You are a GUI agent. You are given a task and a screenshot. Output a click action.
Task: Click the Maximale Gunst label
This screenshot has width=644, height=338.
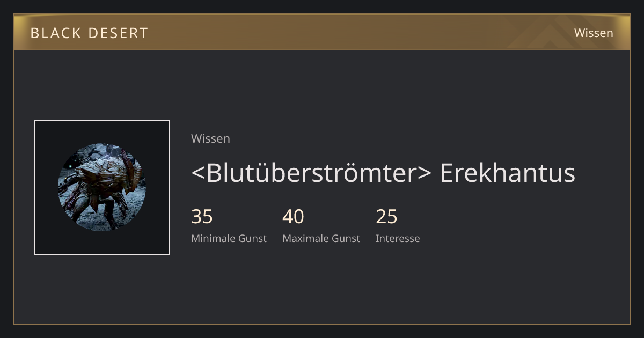pyautogui.click(x=321, y=238)
